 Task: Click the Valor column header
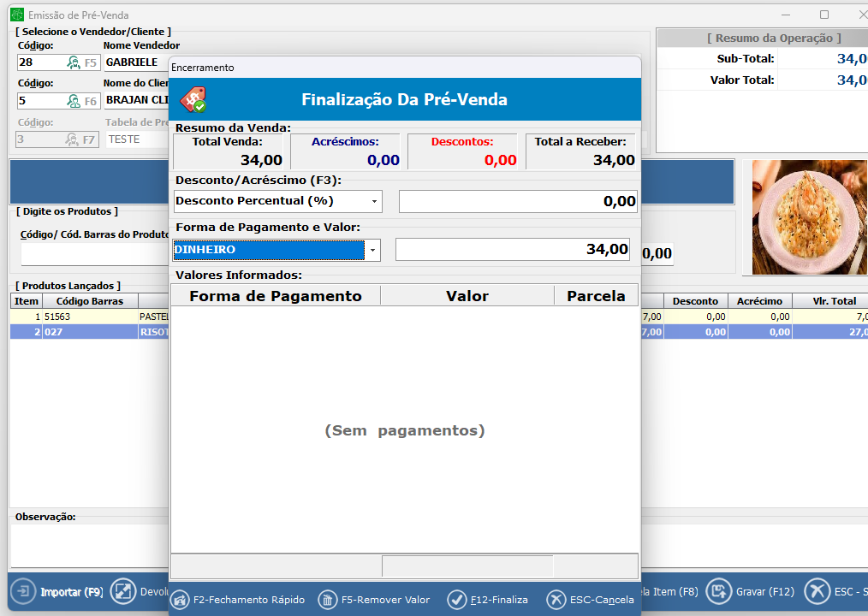click(x=467, y=296)
